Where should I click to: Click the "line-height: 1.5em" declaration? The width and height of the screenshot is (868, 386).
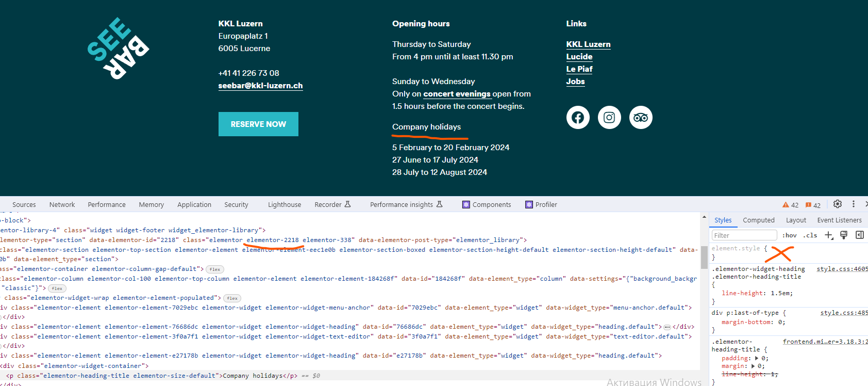pos(757,293)
